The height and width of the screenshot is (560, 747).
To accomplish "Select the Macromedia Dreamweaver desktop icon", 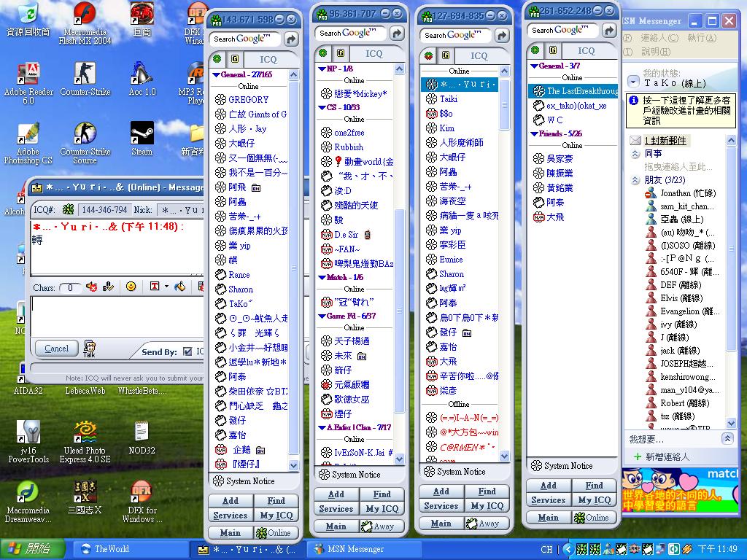I will [28, 502].
